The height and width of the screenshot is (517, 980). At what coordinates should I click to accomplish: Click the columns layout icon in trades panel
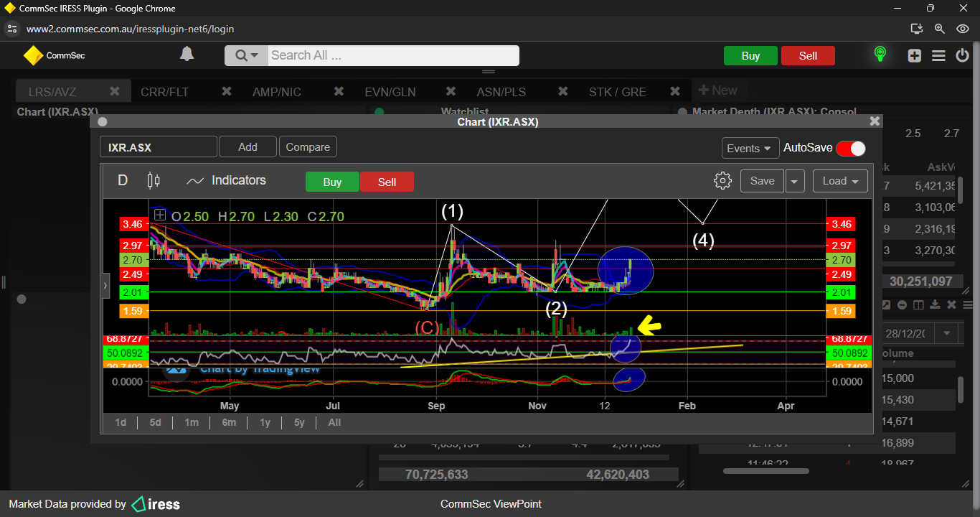click(x=918, y=305)
